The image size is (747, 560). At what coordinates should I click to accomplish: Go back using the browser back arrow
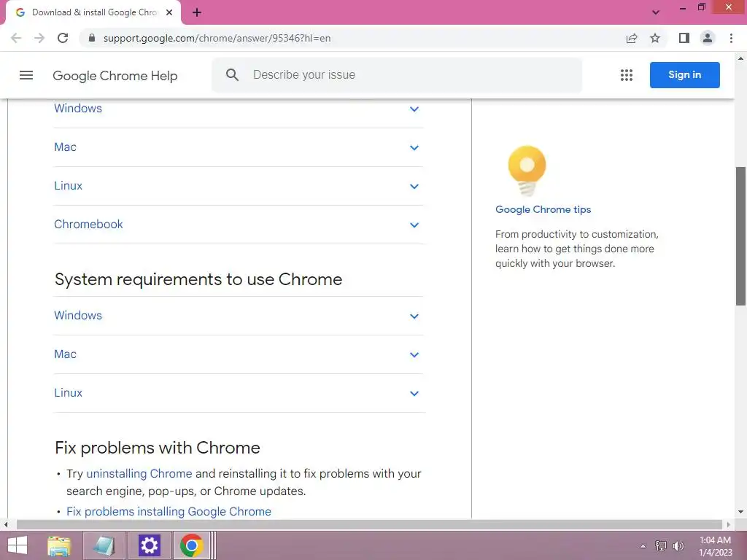coord(16,38)
